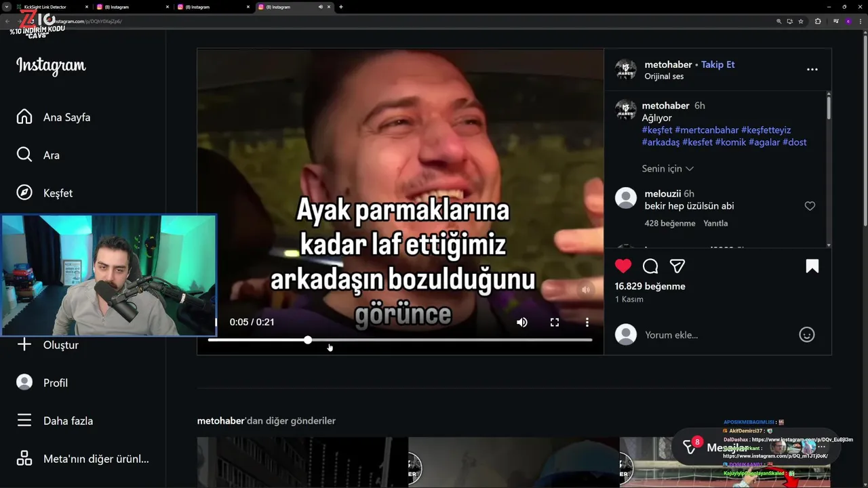
Task: Mute the active tab audio icon
Action: [x=320, y=7]
